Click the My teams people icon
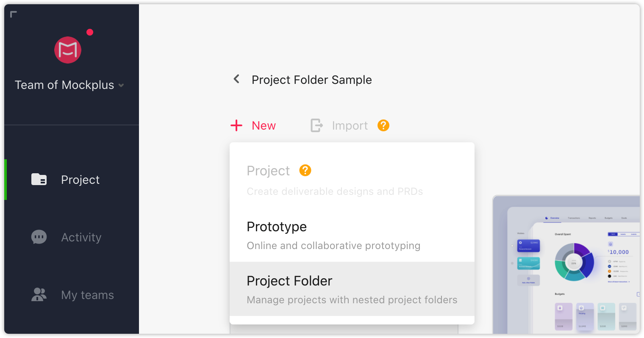Image resolution: width=644 pixels, height=338 pixels. click(x=39, y=294)
